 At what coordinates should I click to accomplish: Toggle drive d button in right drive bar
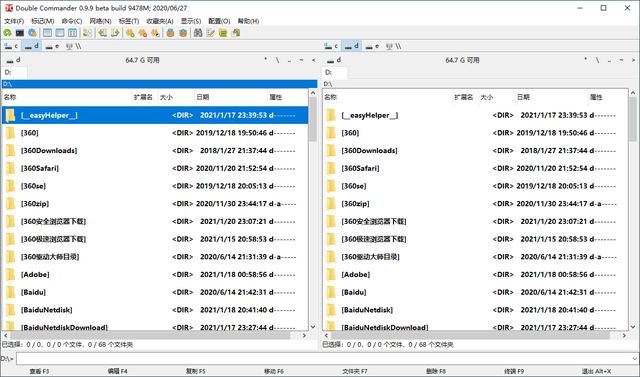[x=351, y=46]
